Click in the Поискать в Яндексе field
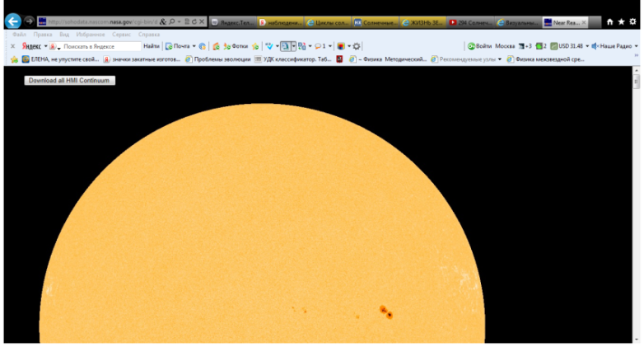This screenshot has width=644, height=347. coord(100,46)
